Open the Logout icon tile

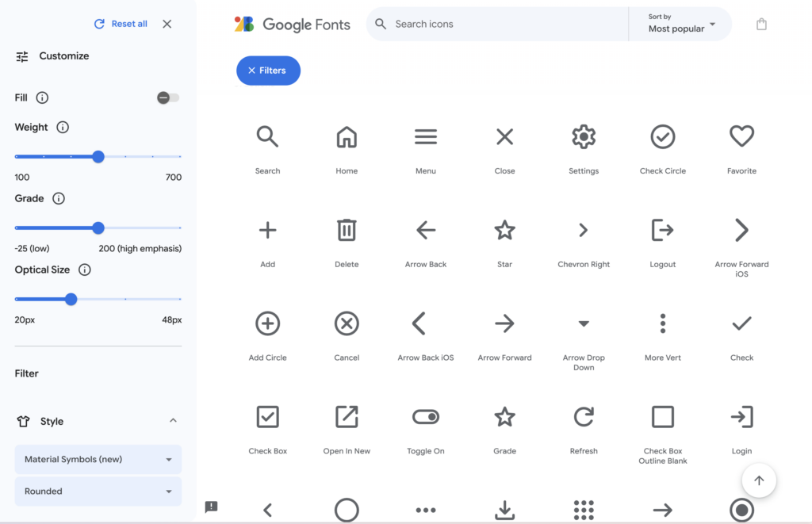click(x=663, y=231)
